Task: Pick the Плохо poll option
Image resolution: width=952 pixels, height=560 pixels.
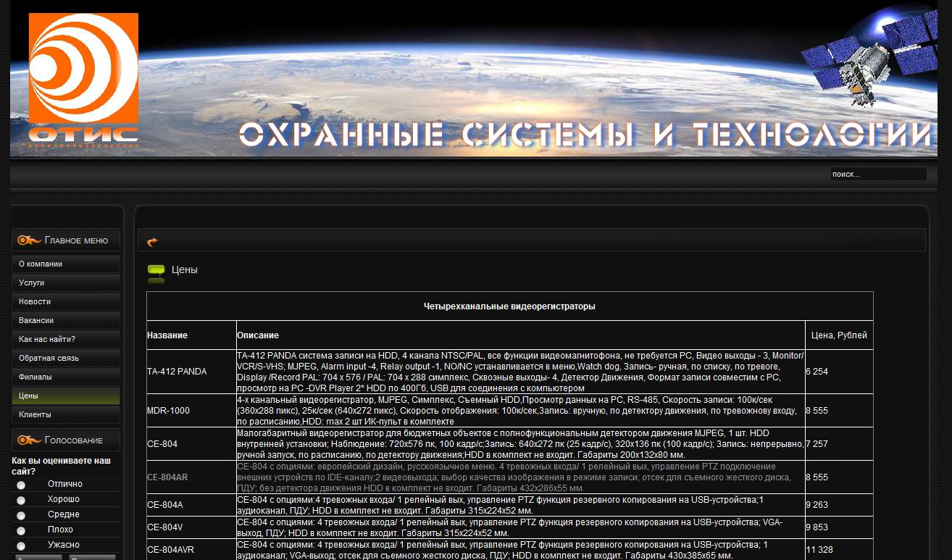Action: pyautogui.click(x=21, y=530)
